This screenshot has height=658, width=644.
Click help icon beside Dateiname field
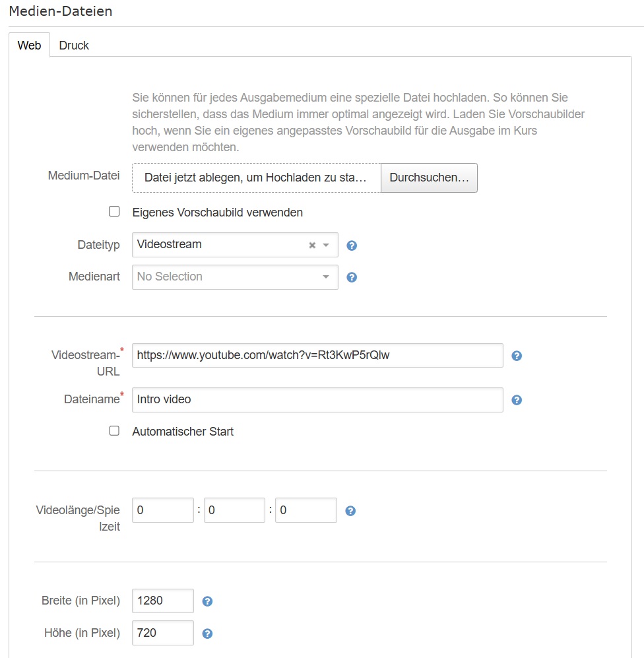pyautogui.click(x=517, y=400)
